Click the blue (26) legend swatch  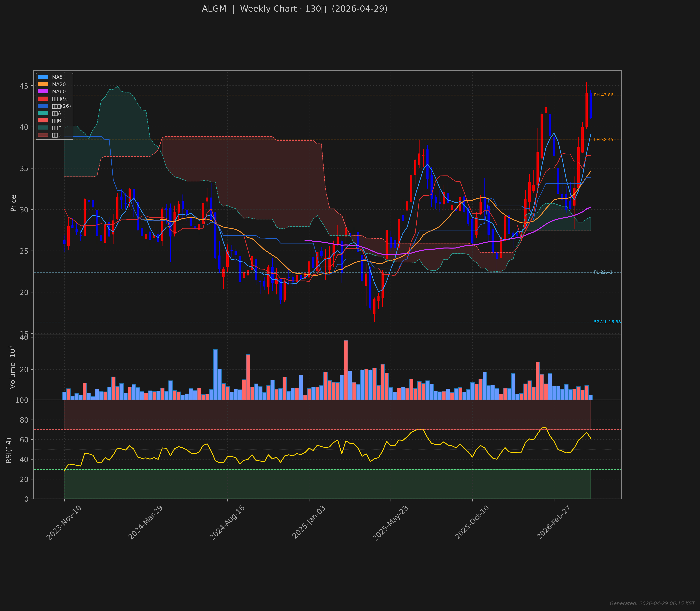(x=43, y=106)
